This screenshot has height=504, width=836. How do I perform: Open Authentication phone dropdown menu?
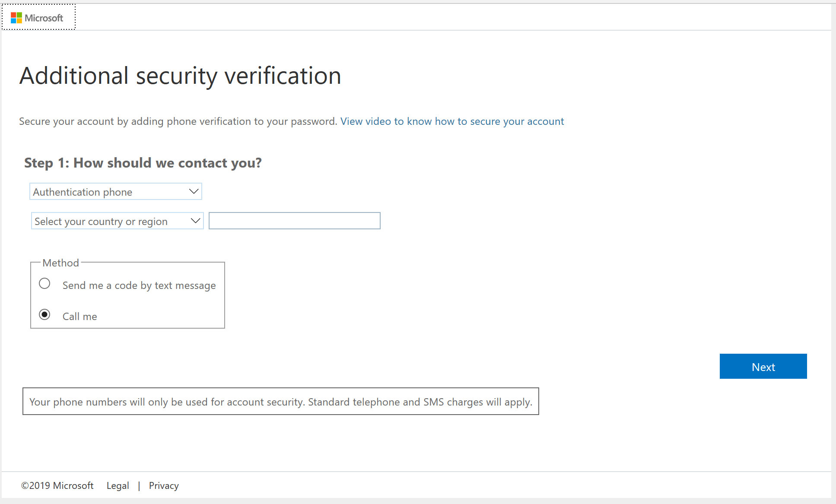(x=116, y=192)
